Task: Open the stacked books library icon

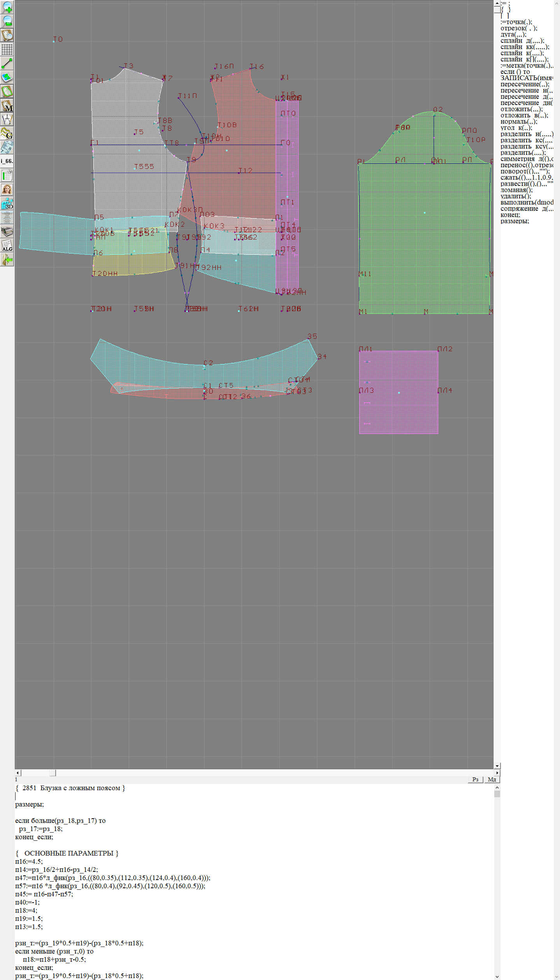Action: coord(7,232)
